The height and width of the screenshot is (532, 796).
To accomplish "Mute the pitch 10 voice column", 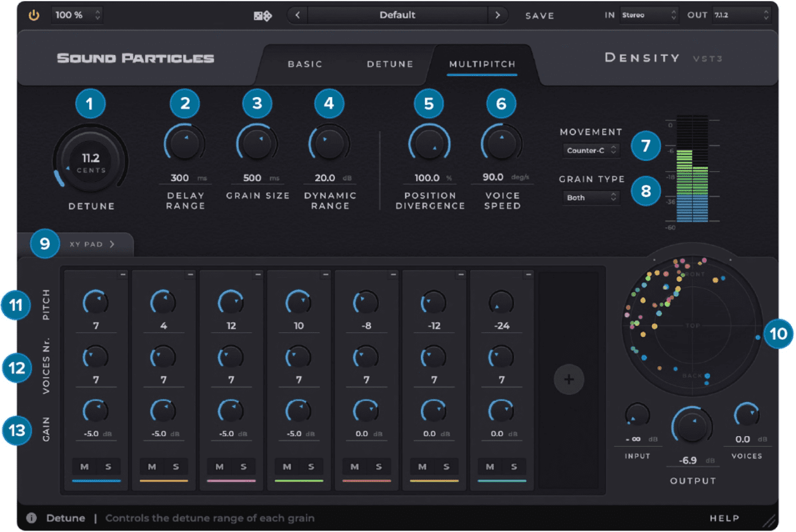I will coord(287,467).
